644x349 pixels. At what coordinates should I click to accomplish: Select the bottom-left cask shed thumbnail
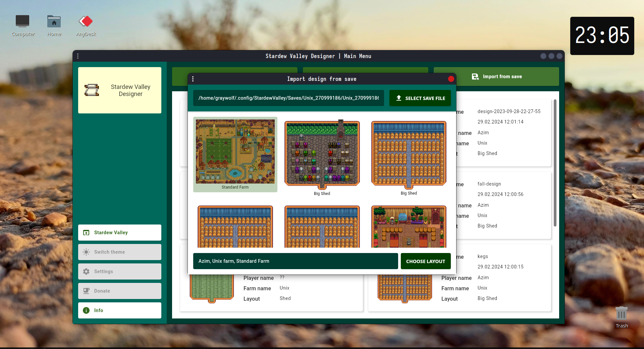(235, 227)
